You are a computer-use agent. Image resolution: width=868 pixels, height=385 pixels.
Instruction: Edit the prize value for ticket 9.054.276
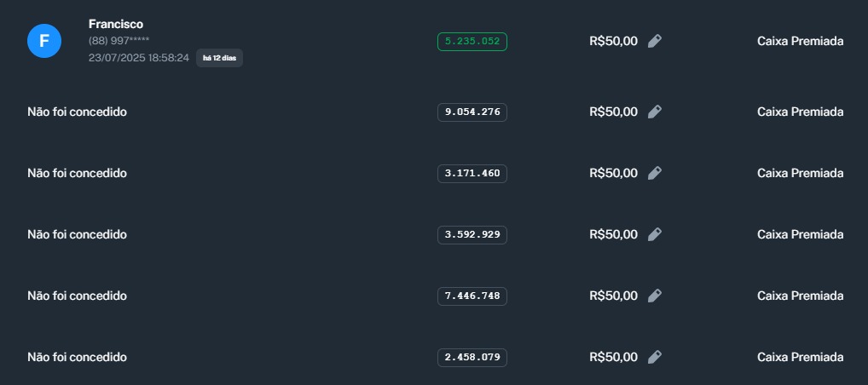pos(654,112)
